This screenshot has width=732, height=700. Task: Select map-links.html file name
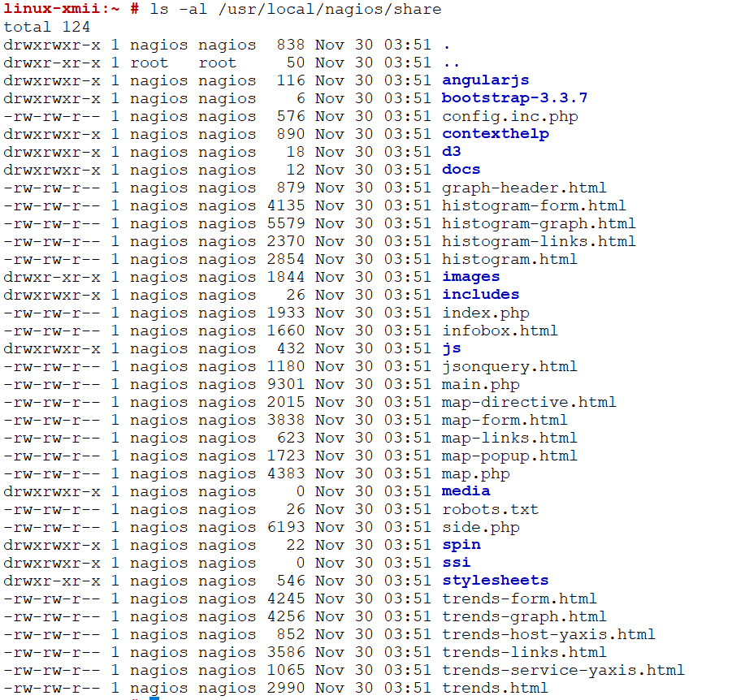[x=509, y=439]
